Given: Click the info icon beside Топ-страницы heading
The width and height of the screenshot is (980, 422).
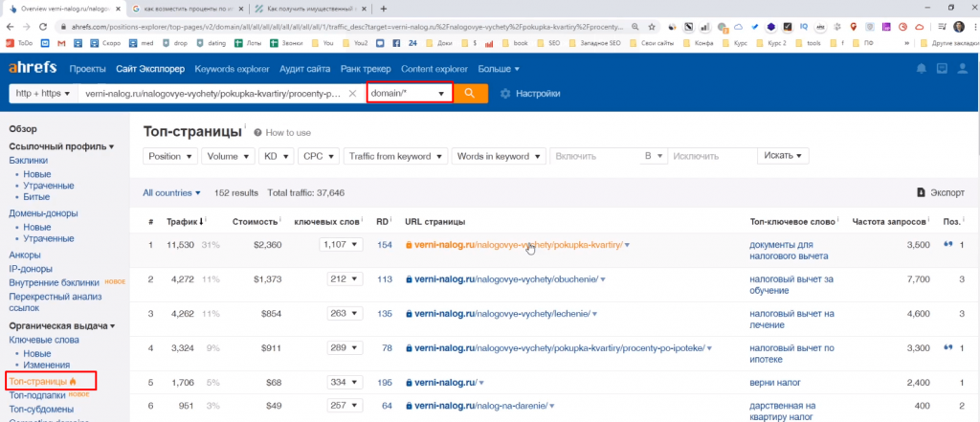Looking at the screenshot, I should coord(246,127).
